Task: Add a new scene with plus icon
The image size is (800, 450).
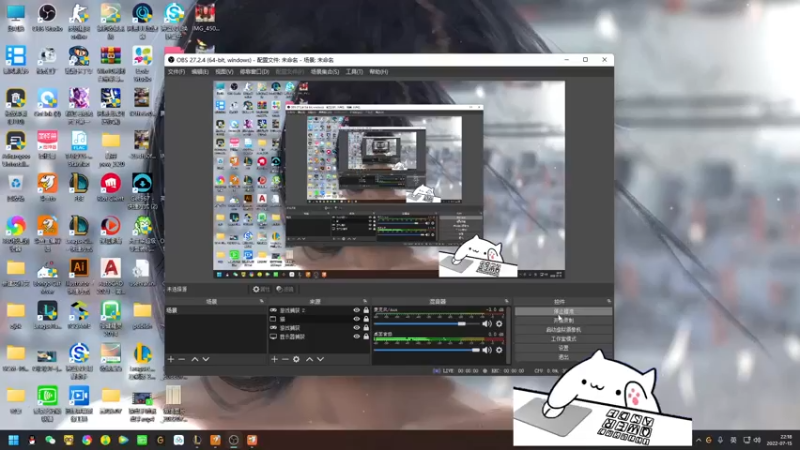Action: [x=171, y=359]
